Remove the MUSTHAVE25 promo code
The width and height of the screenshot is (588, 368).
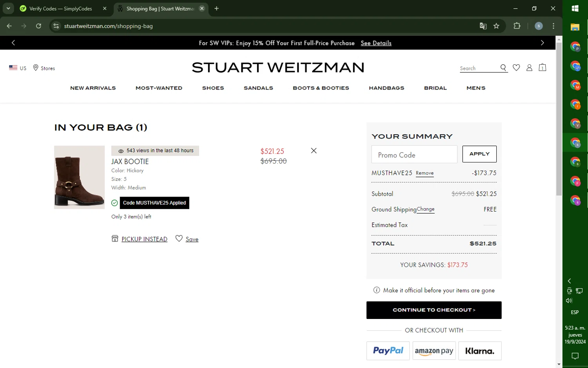pos(425,173)
